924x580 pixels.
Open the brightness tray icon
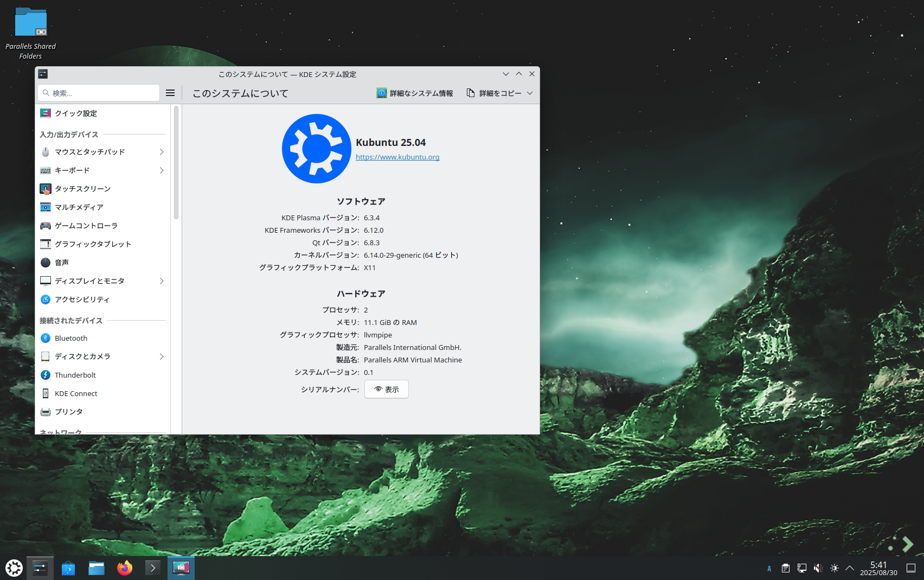pos(835,568)
